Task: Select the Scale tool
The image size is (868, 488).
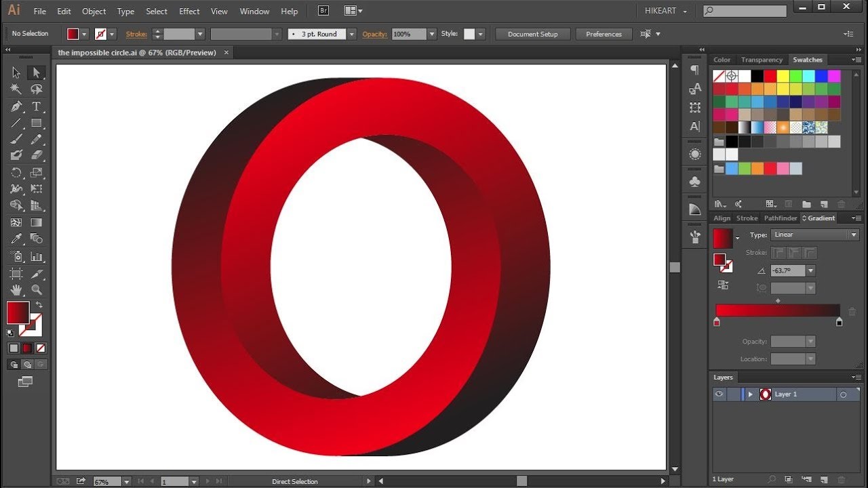Action: 37,172
